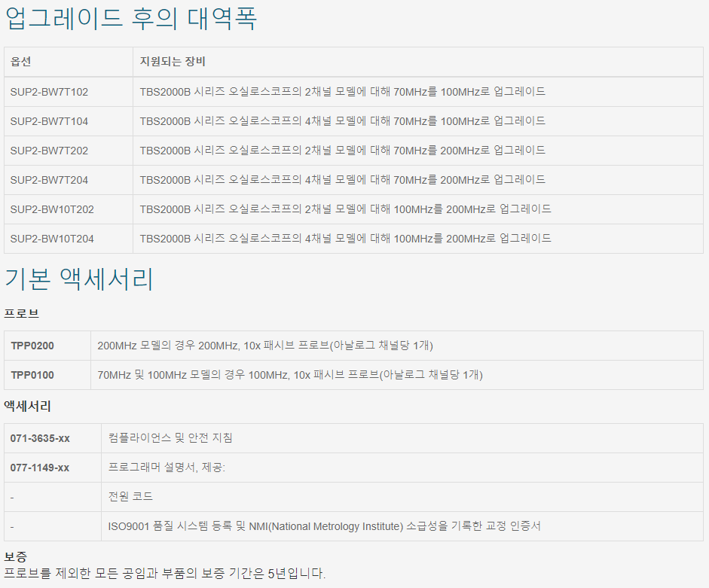
Task: Click the 보증 subheading
Action: coord(15,556)
